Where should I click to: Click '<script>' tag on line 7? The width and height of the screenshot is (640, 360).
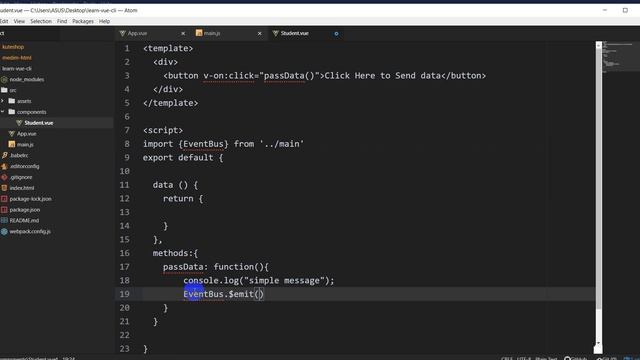click(163, 130)
